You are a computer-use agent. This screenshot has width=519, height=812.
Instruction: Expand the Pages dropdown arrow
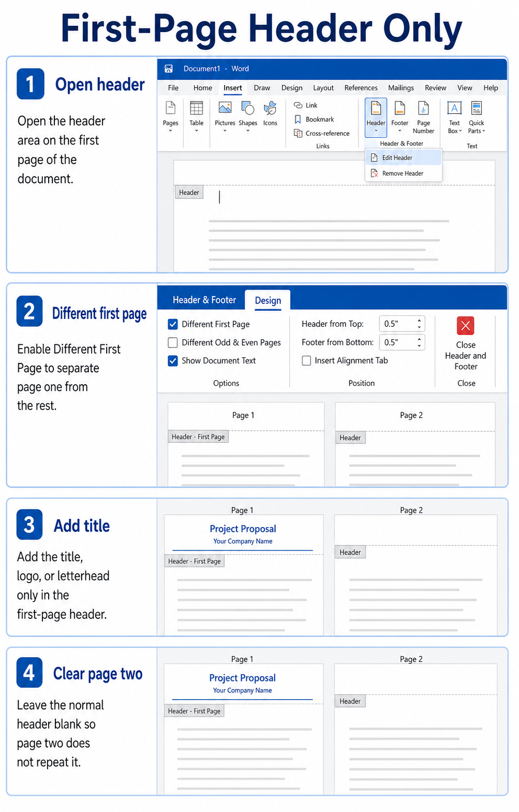[x=170, y=131]
